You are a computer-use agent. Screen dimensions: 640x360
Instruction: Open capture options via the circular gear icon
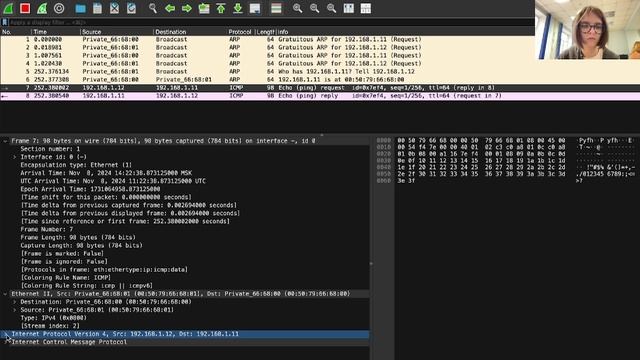point(59,8)
